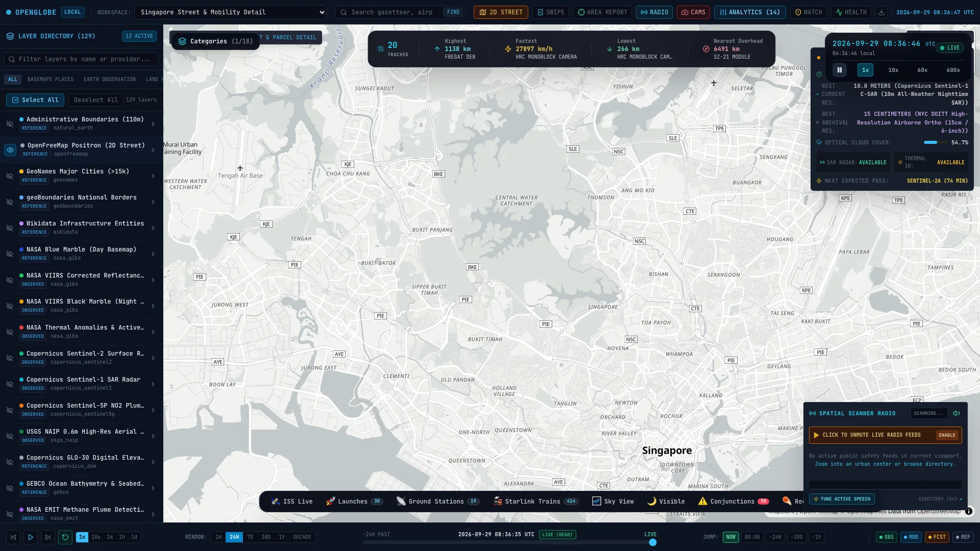Expand the Categories selector
The width and height of the screenshot is (980, 551).
pyautogui.click(x=215, y=41)
